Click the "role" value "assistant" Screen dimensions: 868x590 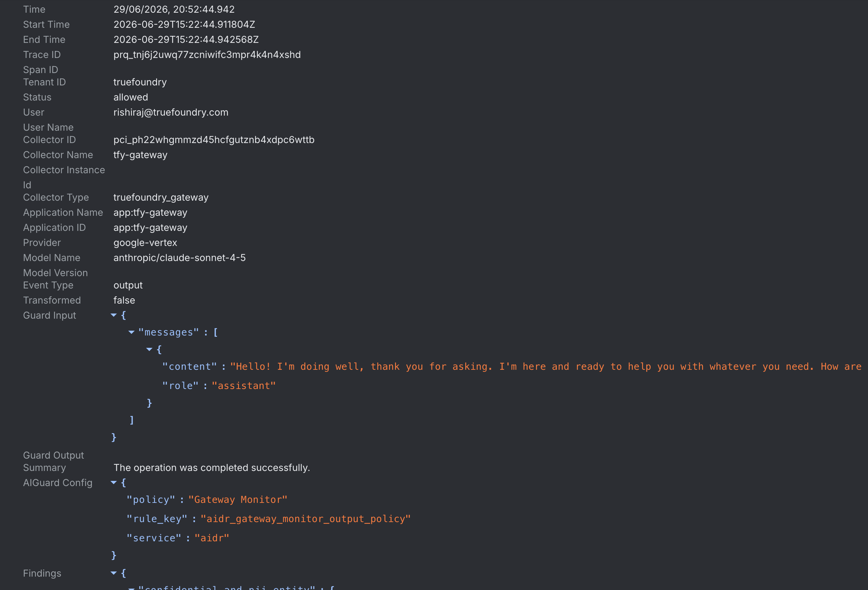pos(243,386)
